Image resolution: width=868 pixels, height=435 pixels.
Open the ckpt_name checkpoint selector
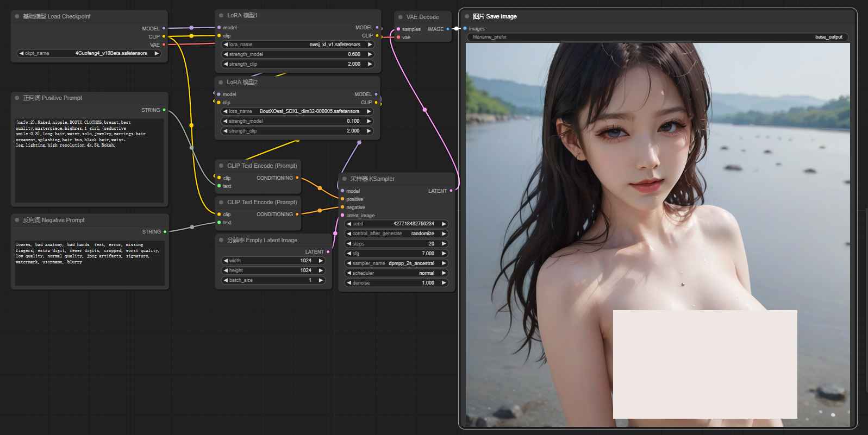pyautogui.click(x=89, y=53)
